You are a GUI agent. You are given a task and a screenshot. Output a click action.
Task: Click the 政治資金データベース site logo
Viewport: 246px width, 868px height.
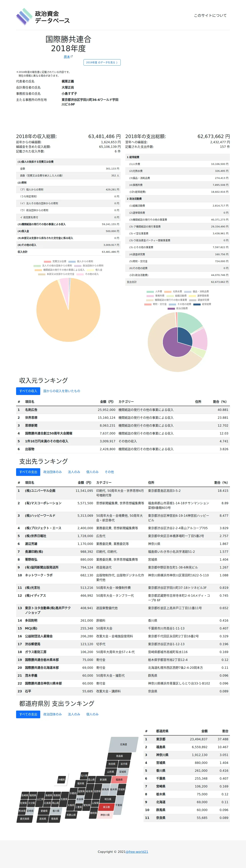point(43,16)
